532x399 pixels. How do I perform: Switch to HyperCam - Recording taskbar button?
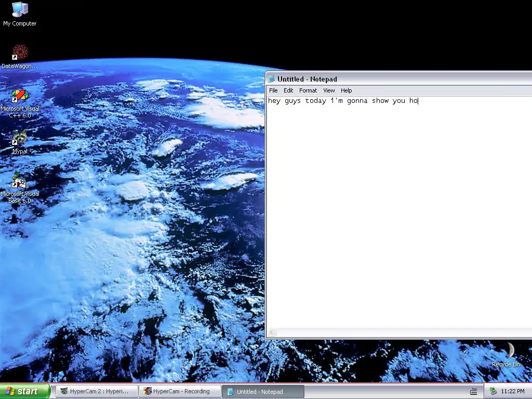click(180, 392)
